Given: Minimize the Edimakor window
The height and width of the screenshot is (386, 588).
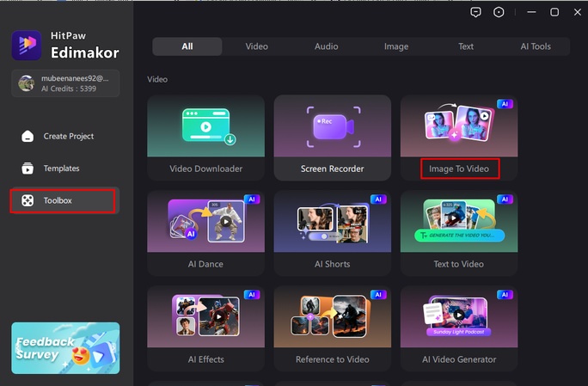Looking at the screenshot, I should coord(531,12).
